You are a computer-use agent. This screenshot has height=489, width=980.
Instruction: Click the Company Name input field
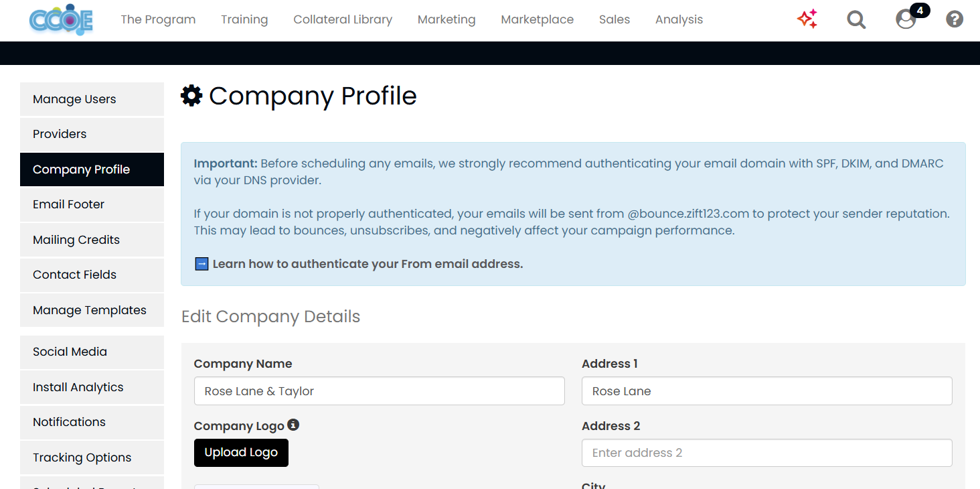(x=380, y=391)
